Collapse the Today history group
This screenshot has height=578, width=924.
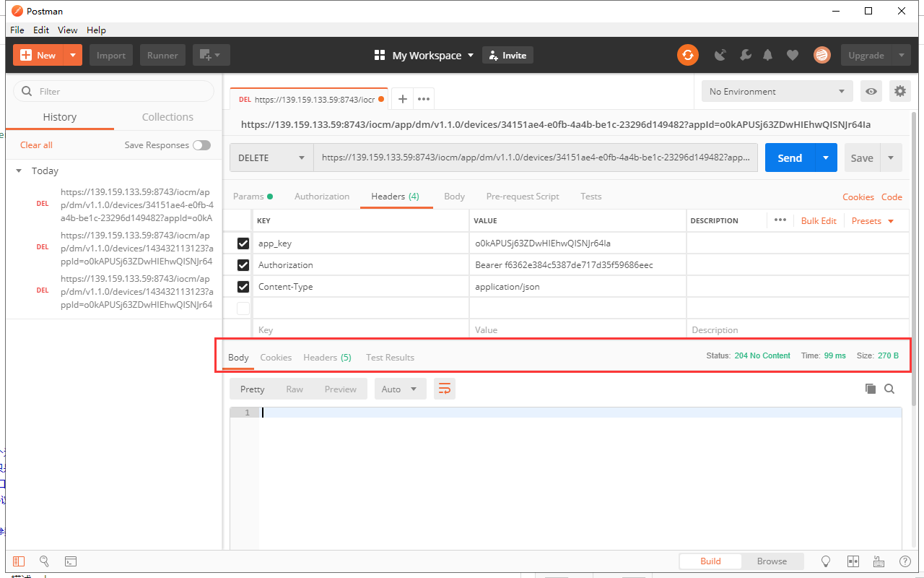(19, 171)
